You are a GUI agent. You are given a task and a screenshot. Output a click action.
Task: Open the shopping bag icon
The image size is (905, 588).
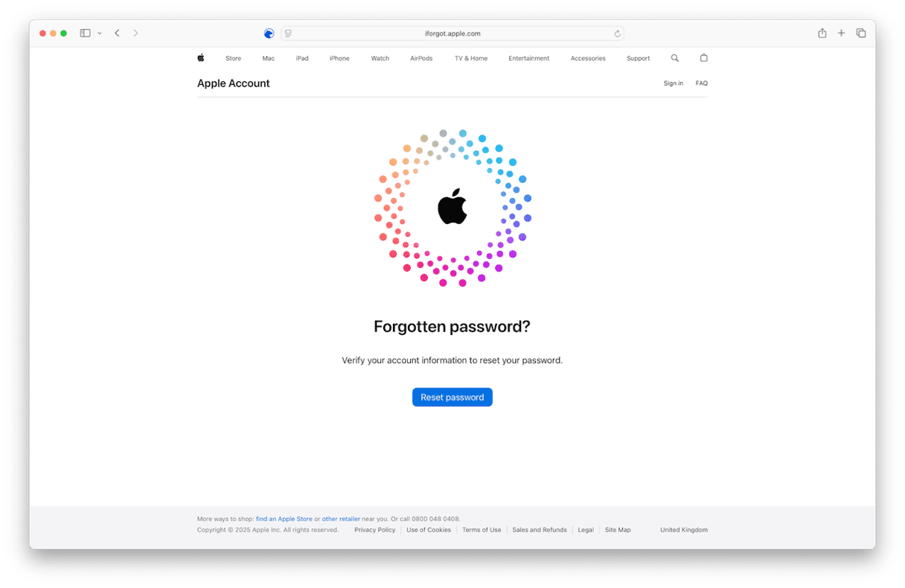click(703, 58)
